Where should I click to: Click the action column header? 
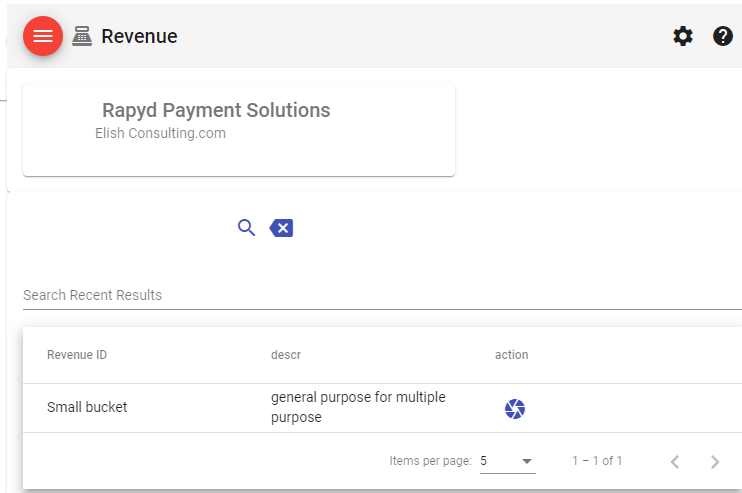click(512, 355)
